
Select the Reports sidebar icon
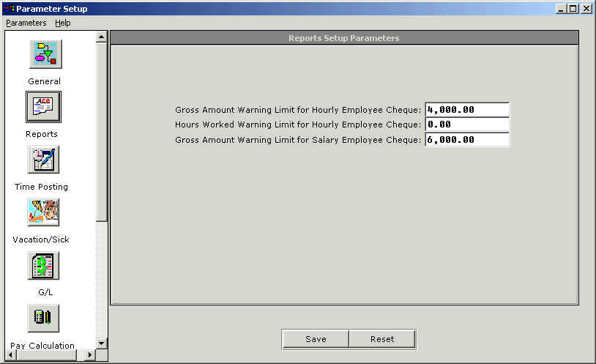pyautogui.click(x=44, y=107)
